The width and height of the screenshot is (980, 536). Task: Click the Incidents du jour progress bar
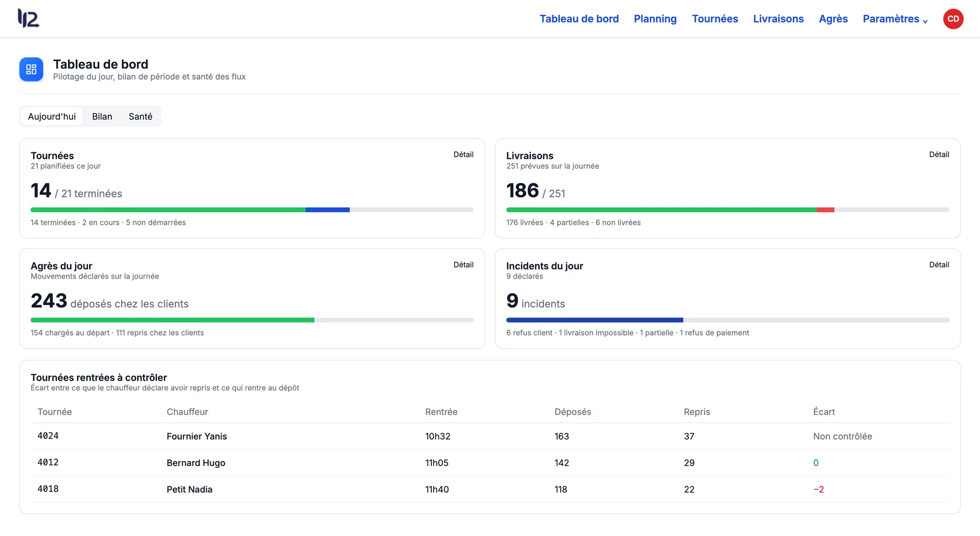tap(728, 320)
